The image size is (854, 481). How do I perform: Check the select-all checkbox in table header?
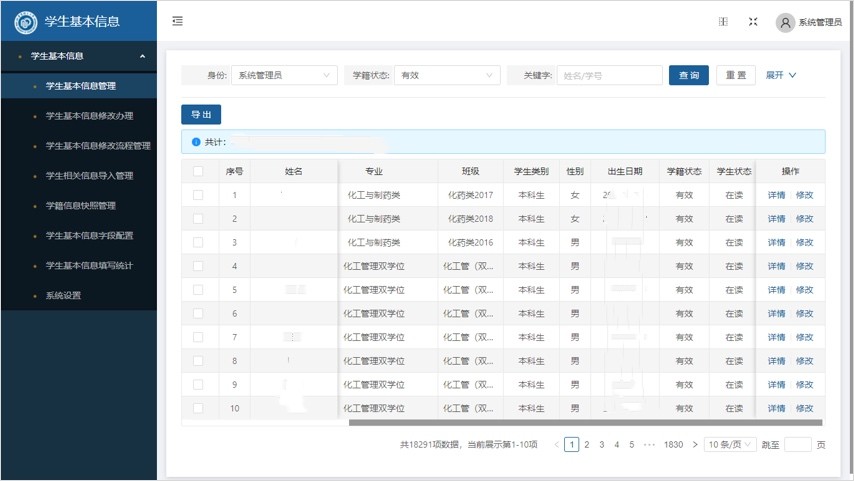198,171
